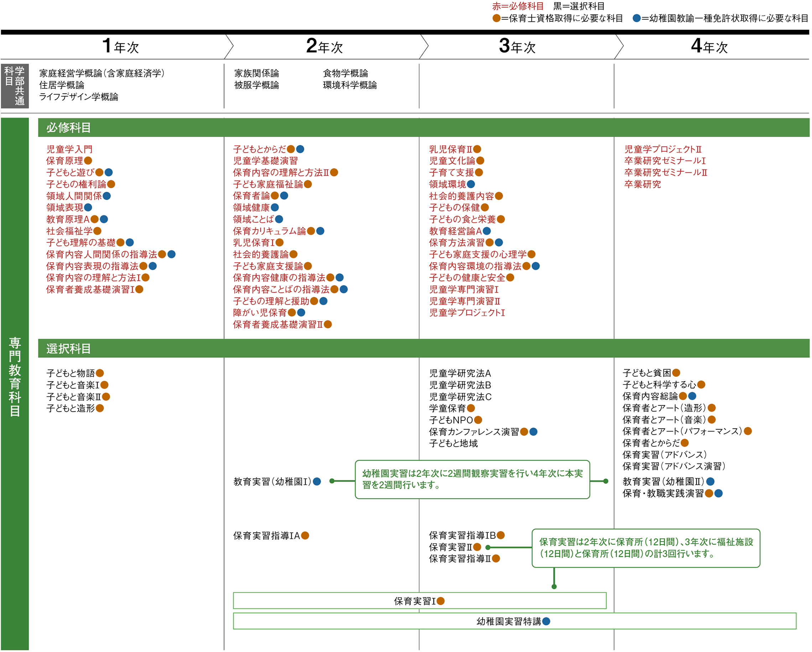This screenshot has width=812, height=652.
Task: Click the blue legend dot for 幼稚園教諭
Action: 637,18
